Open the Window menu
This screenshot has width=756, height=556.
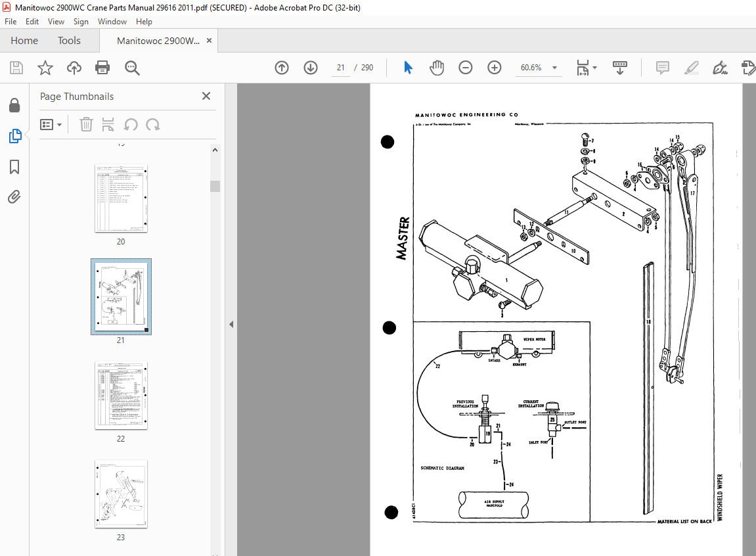tap(112, 22)
